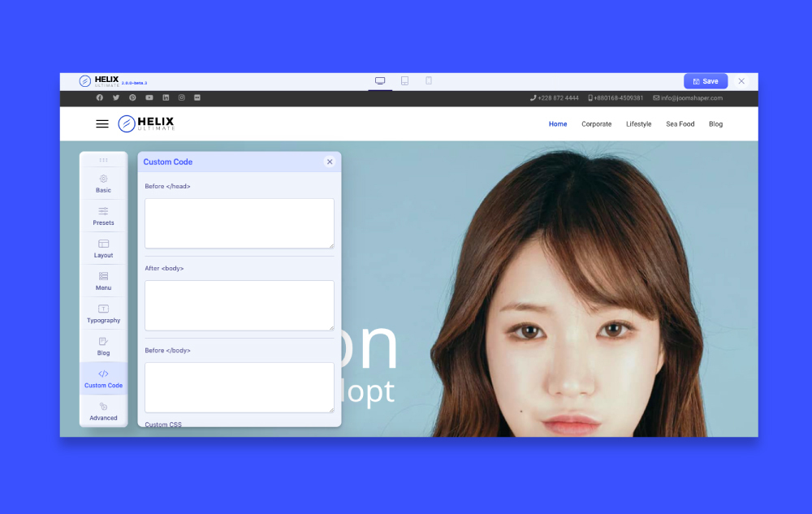Click the Custom Code panel title
The width and height of the screenshot is (812, 514).
(168, 162)
